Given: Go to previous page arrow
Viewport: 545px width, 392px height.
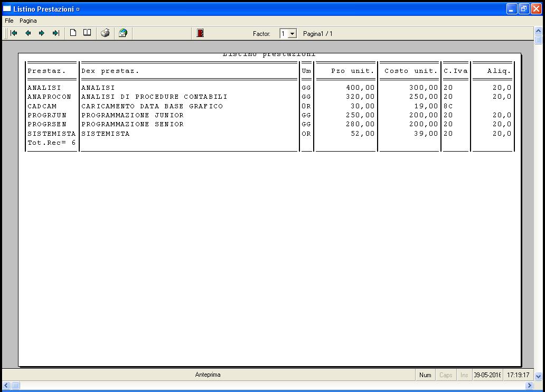Looking at the screenshot, I should pos(28,33).
